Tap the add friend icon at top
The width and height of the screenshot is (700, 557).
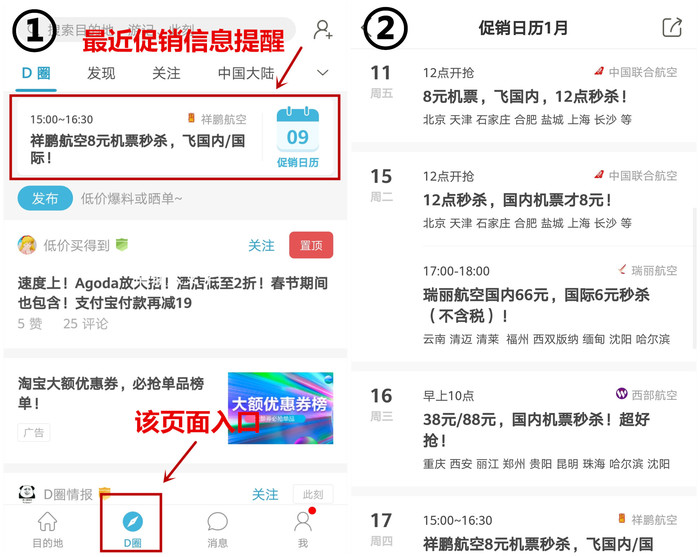point(323,29)
